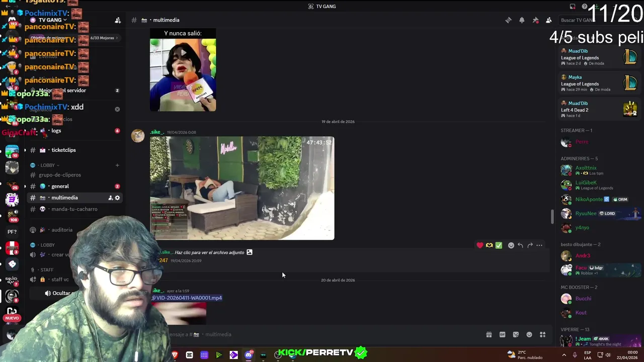Open y4nyo member profile

(599, 227)
